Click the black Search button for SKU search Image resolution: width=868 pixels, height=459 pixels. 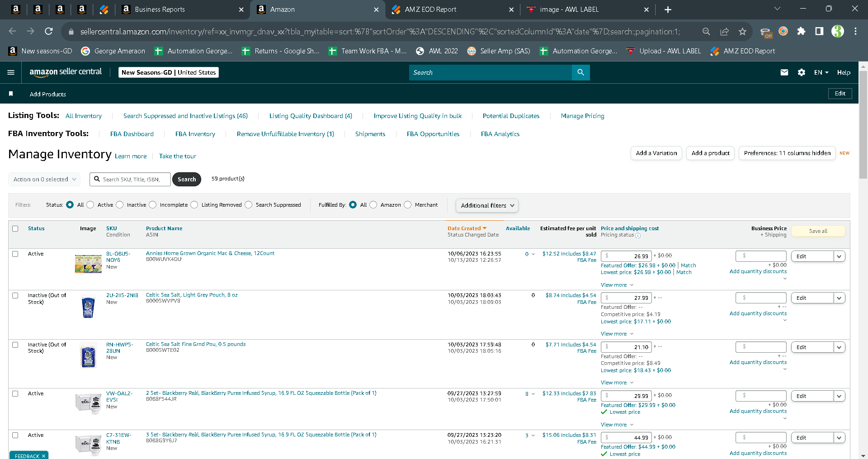tap(187, 180)
